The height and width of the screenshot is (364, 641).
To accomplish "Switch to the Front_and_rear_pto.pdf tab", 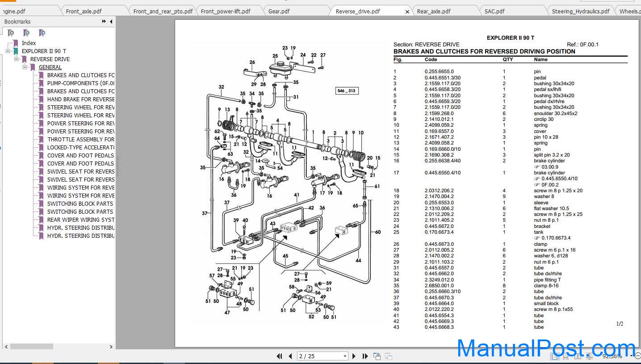I will 163,11.
